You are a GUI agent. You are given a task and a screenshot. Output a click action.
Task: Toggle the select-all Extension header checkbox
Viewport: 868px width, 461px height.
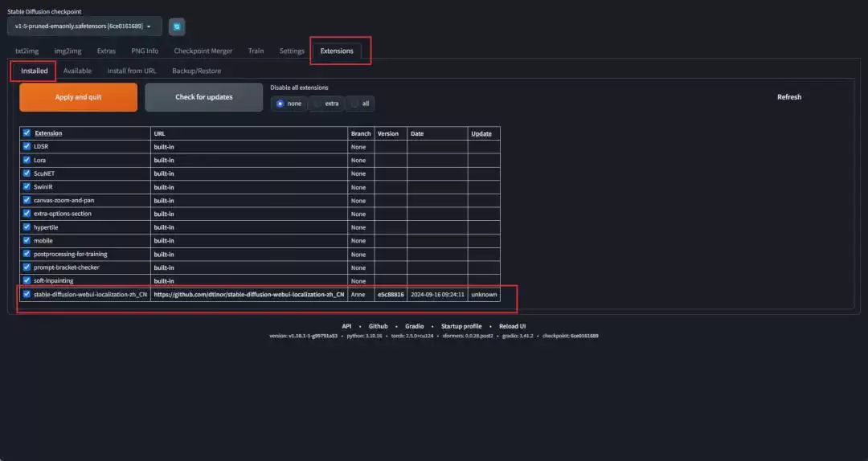point(27,133)
